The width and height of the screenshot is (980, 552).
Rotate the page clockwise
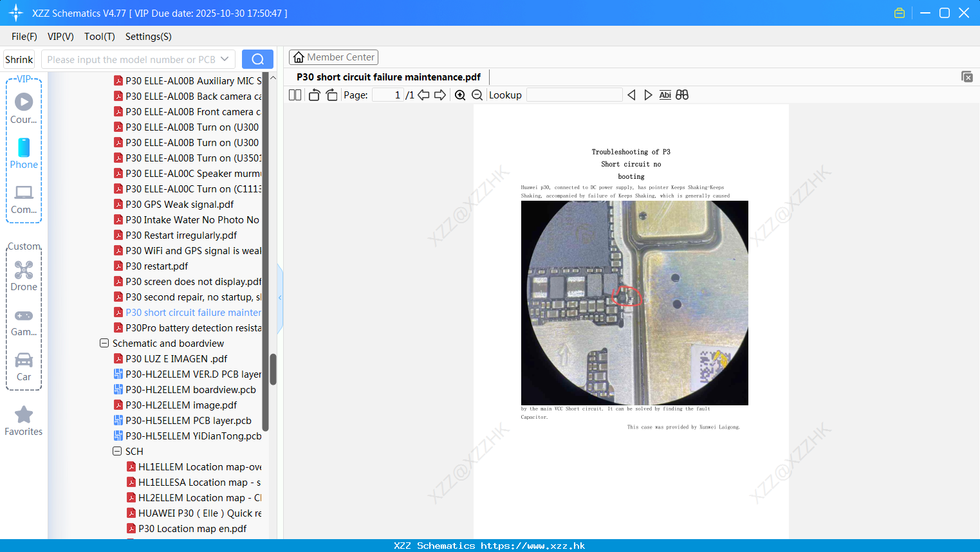pos(331,95)
